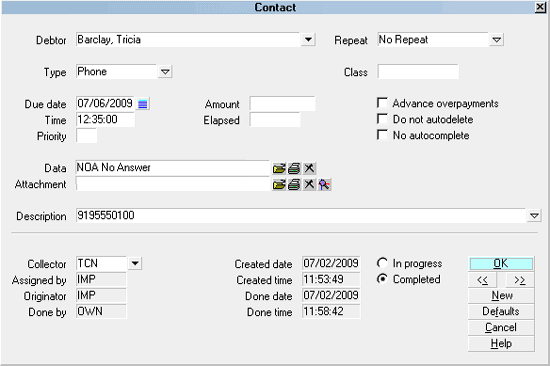Screen dimensions: 550x366
Task: Open folder icon beside Attachment field
Action: coord(279,184)
